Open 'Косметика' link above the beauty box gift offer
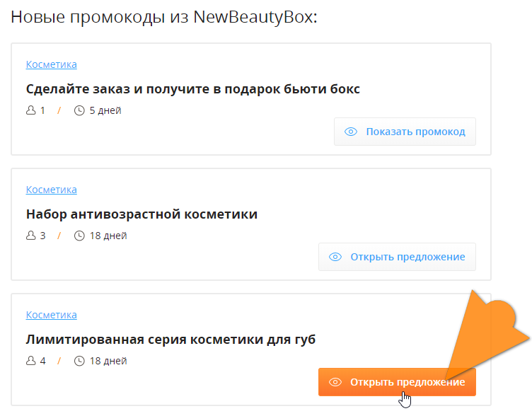The image size is (532, 416). (51, 64)
